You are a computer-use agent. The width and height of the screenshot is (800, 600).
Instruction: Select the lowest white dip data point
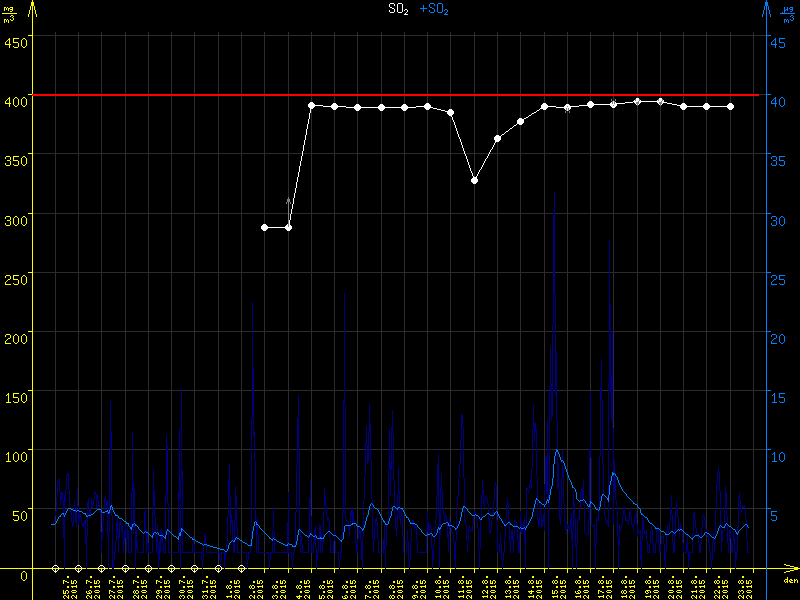pyautogui.click(x=475, y=180)
